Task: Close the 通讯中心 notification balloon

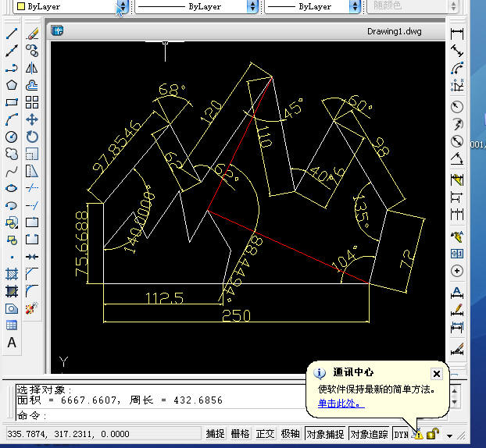Action: pos(437,374)
